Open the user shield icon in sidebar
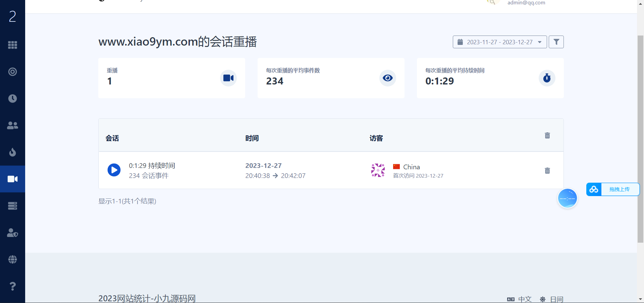The image size is (644, 303). click(x=12, y=233)
